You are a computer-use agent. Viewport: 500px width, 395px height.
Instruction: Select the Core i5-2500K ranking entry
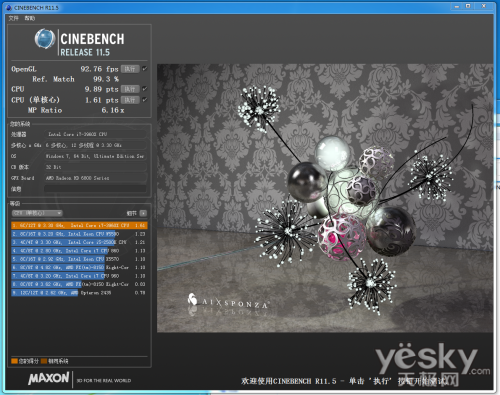coord(79,242)
